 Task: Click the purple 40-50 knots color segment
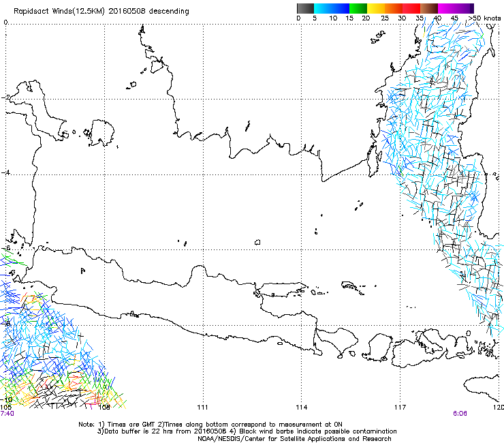(x=456, y=8)
